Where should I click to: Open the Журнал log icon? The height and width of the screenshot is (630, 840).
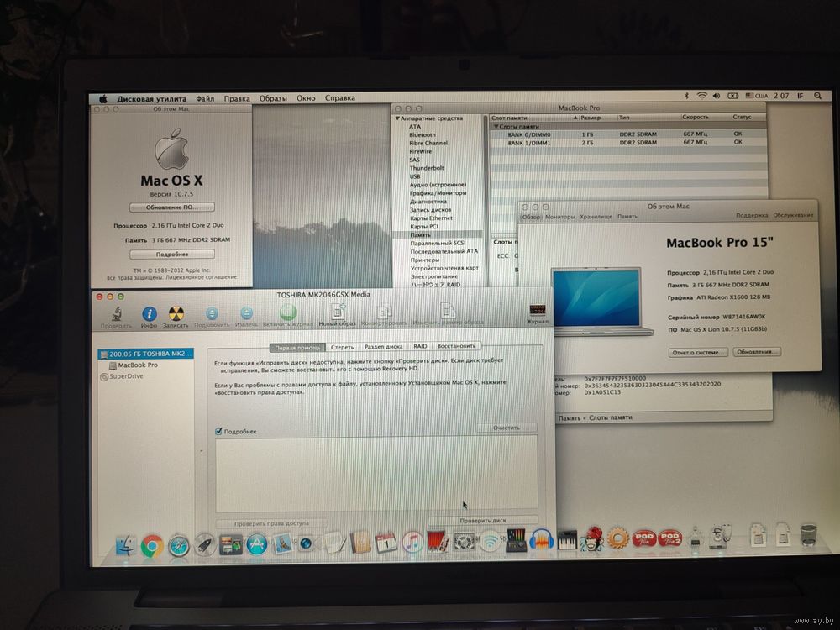click(537, 312)
